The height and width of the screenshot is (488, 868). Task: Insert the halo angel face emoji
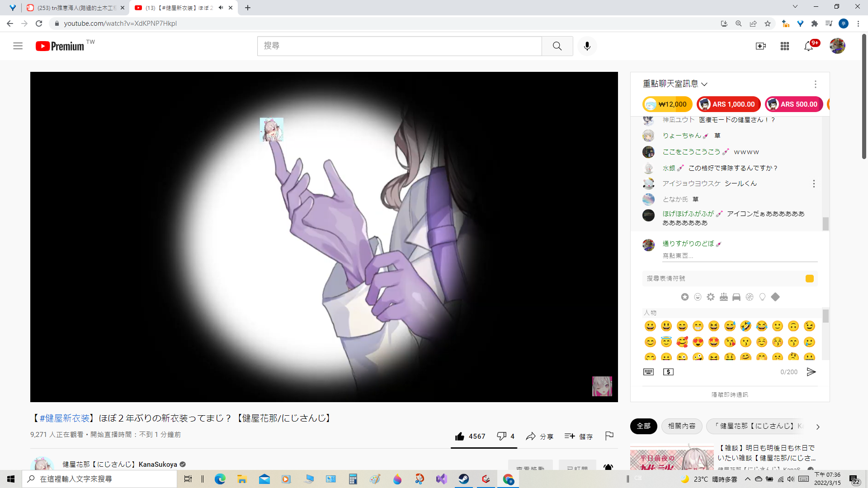click(x=666, y=342)
